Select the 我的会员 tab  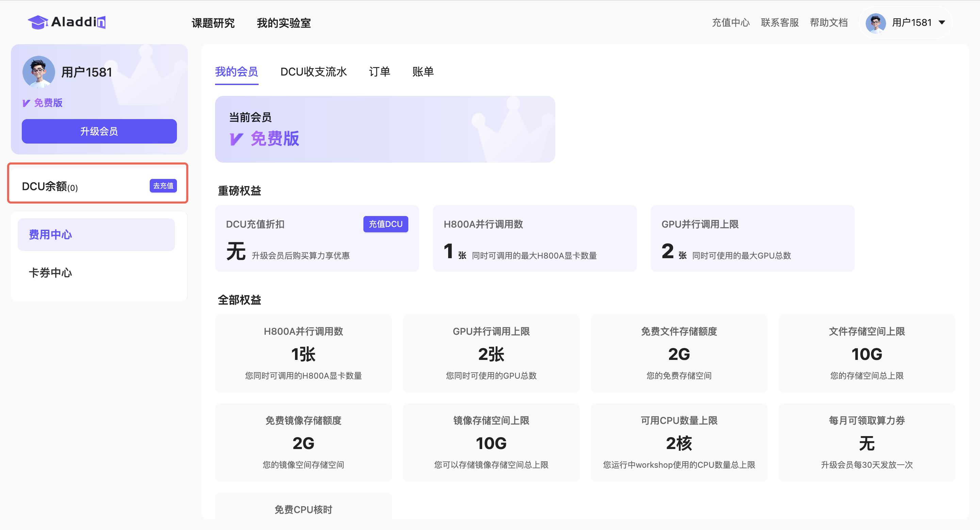pyautogui.click(x=236, y=71)
